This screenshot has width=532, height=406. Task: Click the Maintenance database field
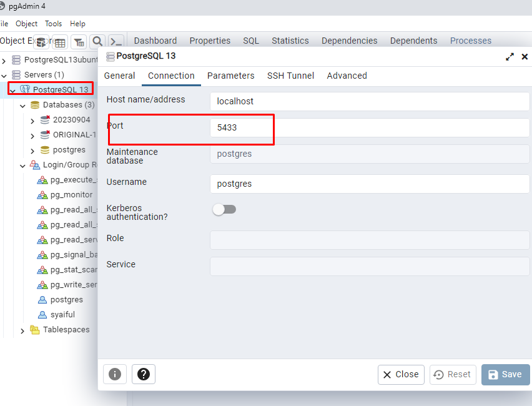pyautogui.click(x=370, y=154)
